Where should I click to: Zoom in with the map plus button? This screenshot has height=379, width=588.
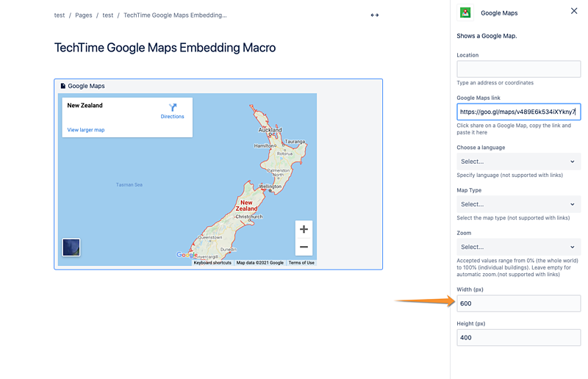(304, 229)
